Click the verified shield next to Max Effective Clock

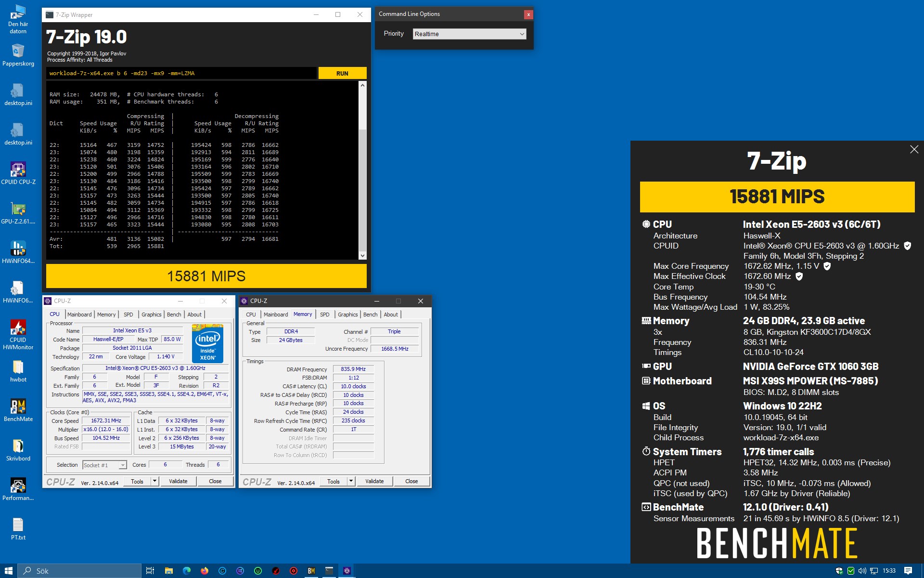(x=799, y=276)
